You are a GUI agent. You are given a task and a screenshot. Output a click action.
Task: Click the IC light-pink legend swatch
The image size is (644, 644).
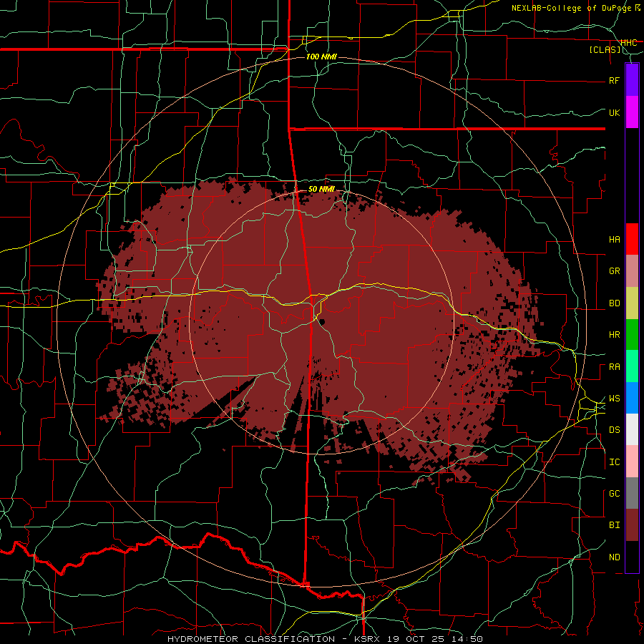(x=632, y=462)
